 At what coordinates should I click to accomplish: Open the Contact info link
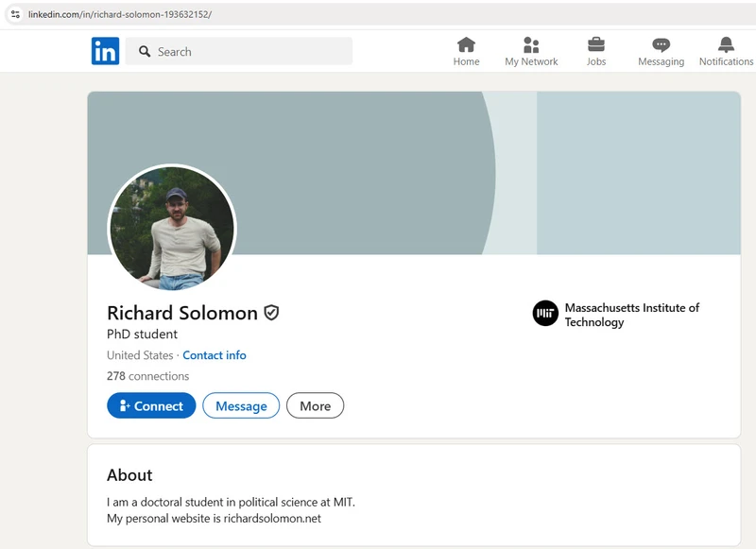[215, 355]
